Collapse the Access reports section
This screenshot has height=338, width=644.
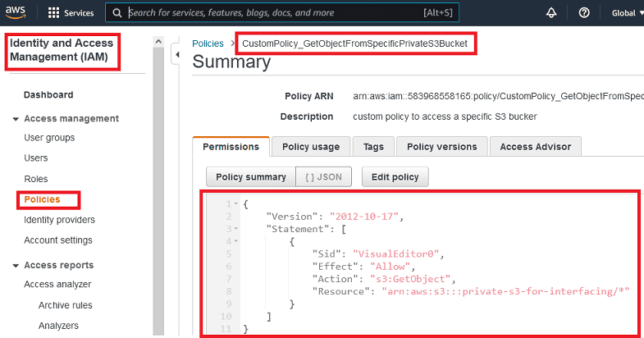click(x=16, y=266)
